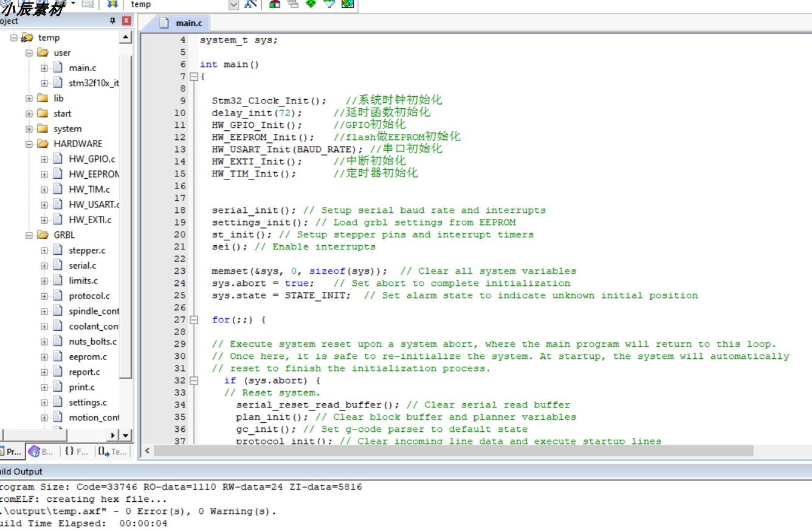812x531 pixels.
Task: Open Target Options magic wand icon
Action: [x=250, y=4]
